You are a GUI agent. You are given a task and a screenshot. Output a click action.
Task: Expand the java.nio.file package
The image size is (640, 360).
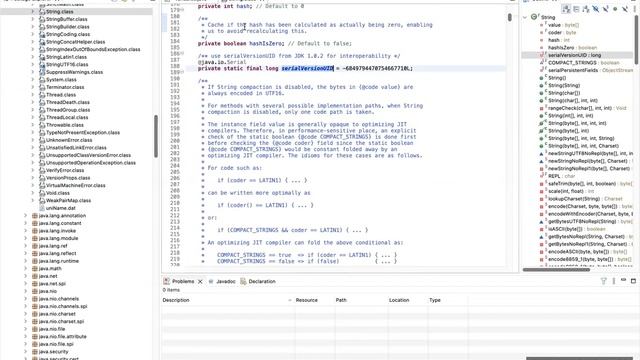click(x=26, y=329)
